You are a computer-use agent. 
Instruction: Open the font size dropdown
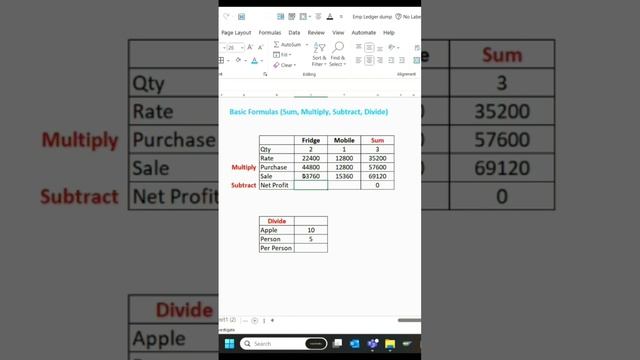tap(242, 48)
